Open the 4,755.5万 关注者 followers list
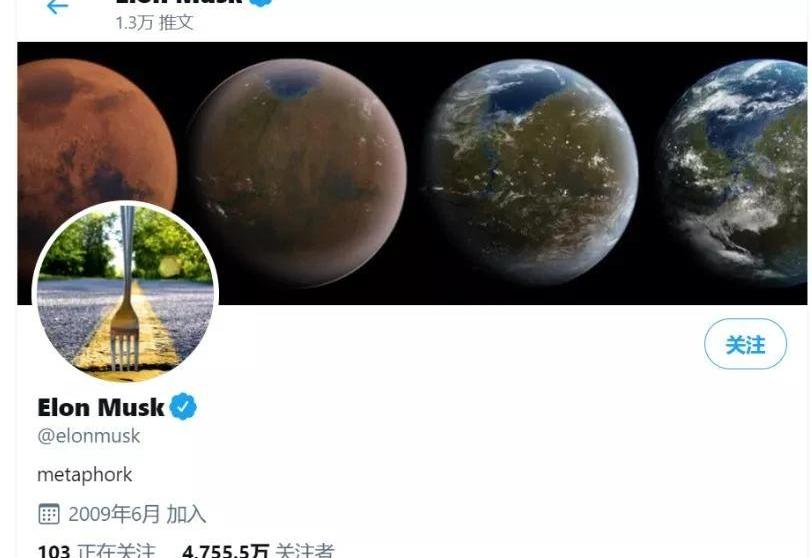 tap(258, 550)
